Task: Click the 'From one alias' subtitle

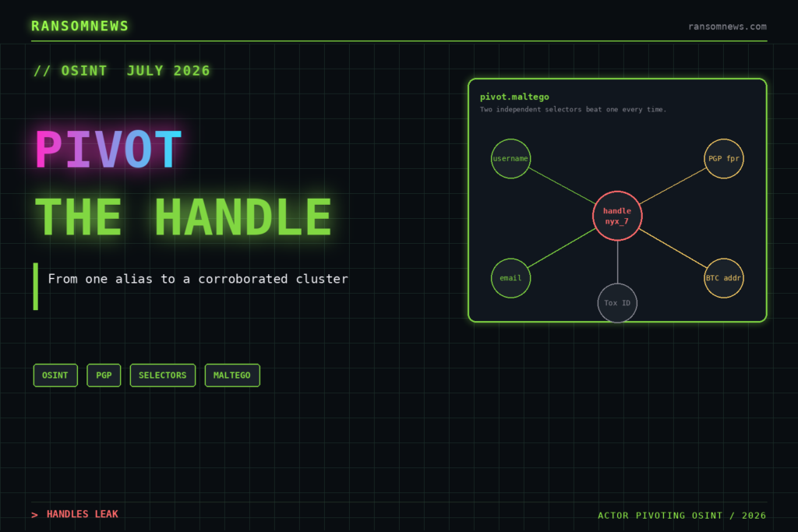Action: click(198, 279)
